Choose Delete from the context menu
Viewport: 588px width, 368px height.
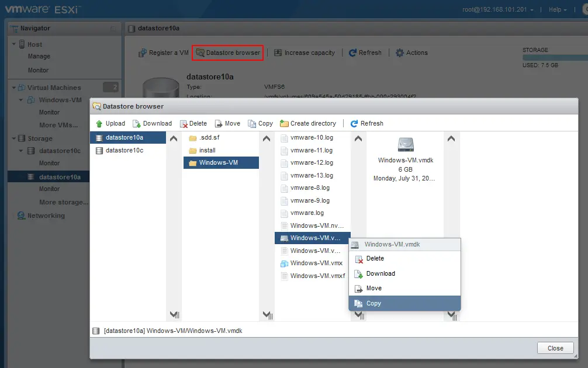(404, 259)
